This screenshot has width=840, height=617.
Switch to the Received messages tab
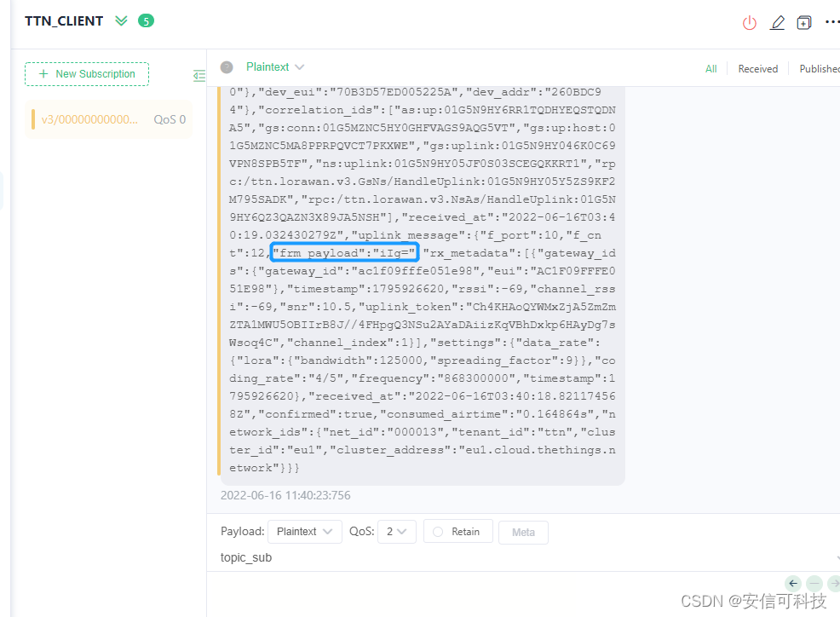(757, 69)
